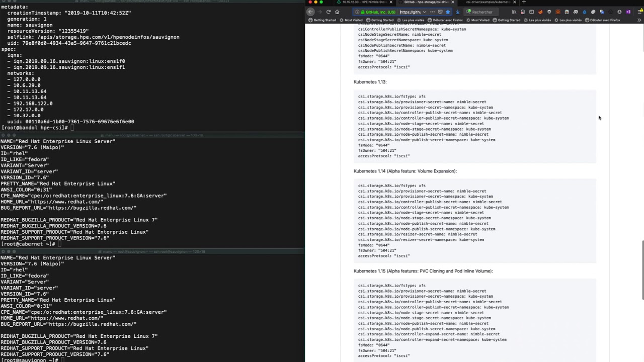Viewport: 644px width, 362px height.
Task: Open Firefox hamburger menu
Action: 639,12
